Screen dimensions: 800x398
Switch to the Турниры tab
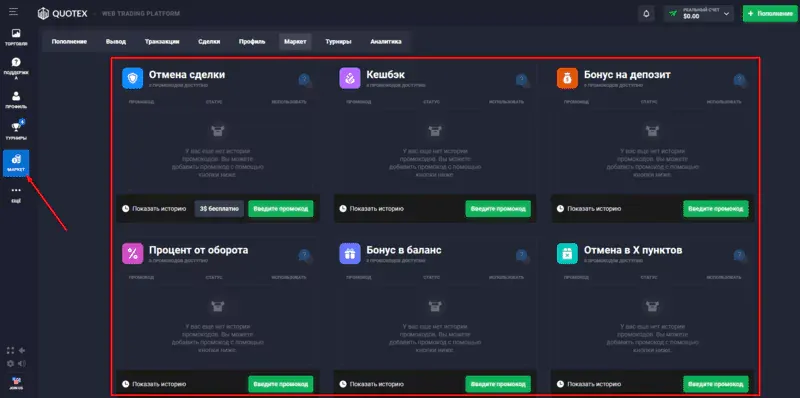point(338,42)
